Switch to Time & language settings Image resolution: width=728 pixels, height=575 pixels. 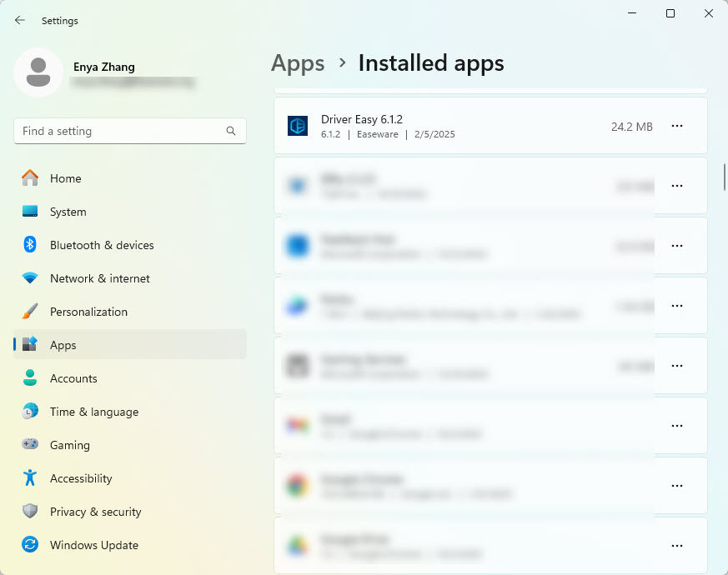(93, 412)
